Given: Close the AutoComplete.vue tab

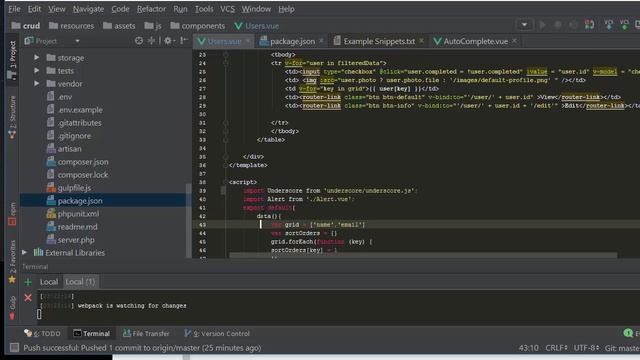Looking at the screenshot, I should [x=515, y=41].
